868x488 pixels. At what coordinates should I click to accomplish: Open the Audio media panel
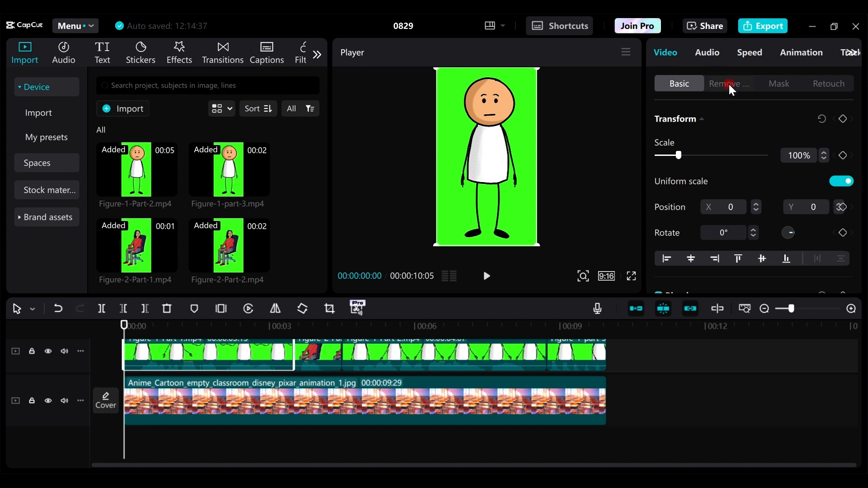click(x=63, y=53)
